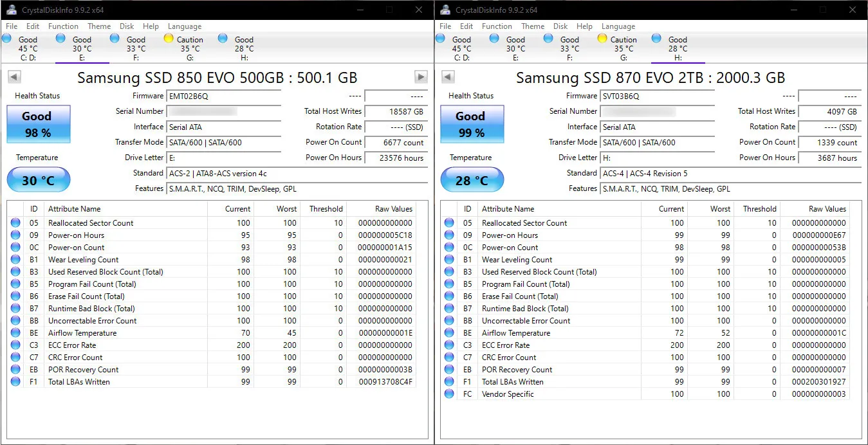Screen dimensions: 868x445
Task: Click Transfer Mode field in right window
Action: pos(658,143)
